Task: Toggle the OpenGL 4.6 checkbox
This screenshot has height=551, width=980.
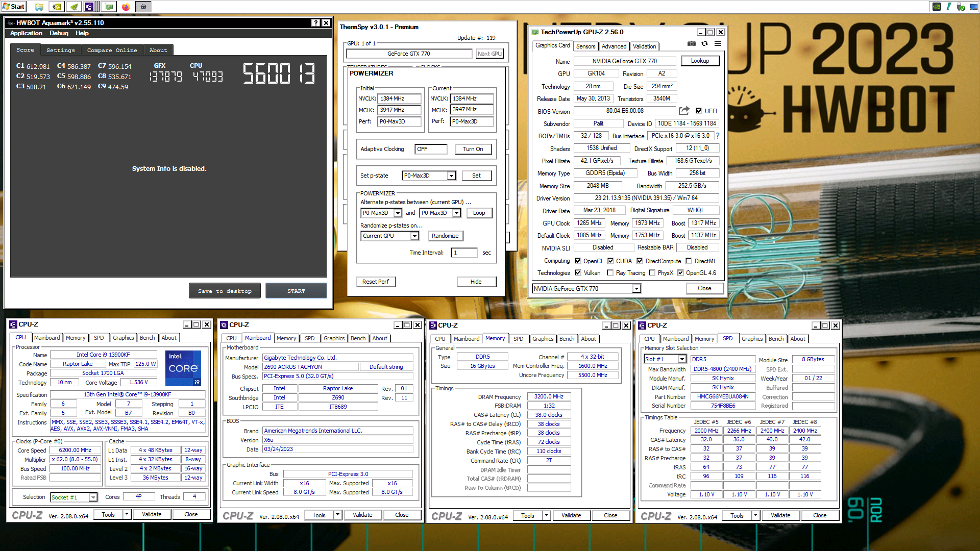Action: click(680, 273)
